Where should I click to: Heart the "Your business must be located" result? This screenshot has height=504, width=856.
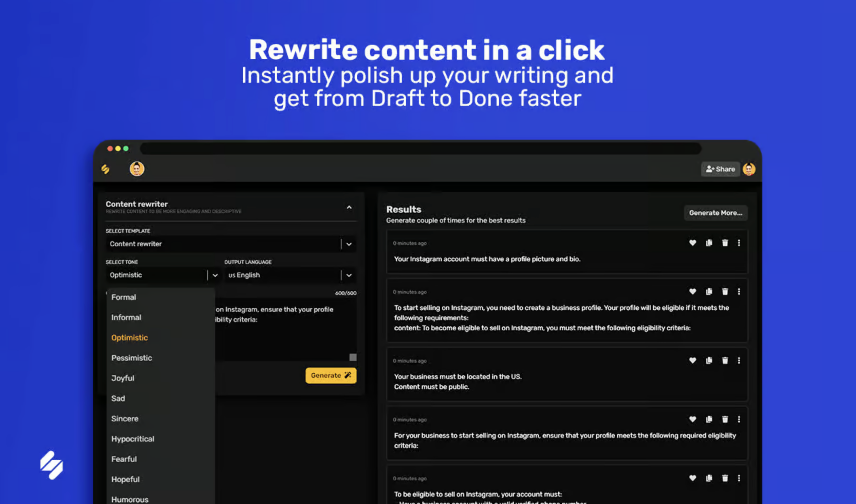pos(692,360)
